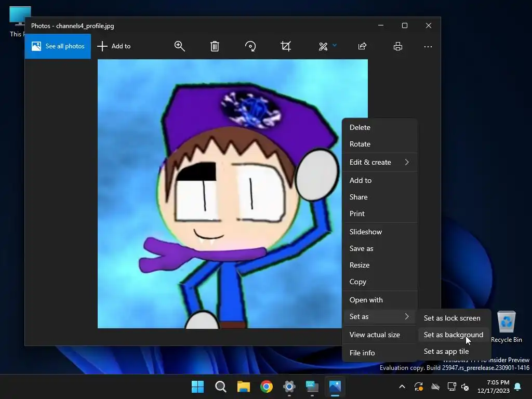Choose Copy in context menu
The height and width of the screenshot is (399, 532).
[380, 282]
